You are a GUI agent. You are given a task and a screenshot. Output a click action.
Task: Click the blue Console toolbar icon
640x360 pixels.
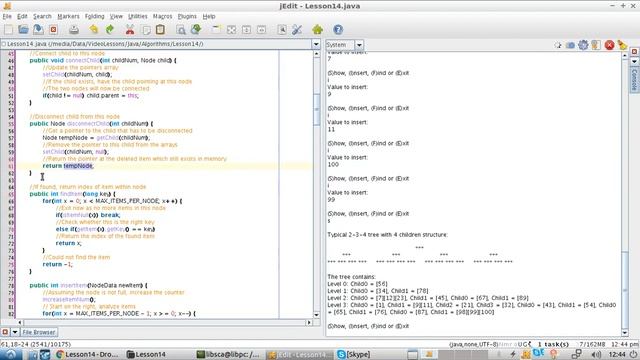[x=571, y=45]
